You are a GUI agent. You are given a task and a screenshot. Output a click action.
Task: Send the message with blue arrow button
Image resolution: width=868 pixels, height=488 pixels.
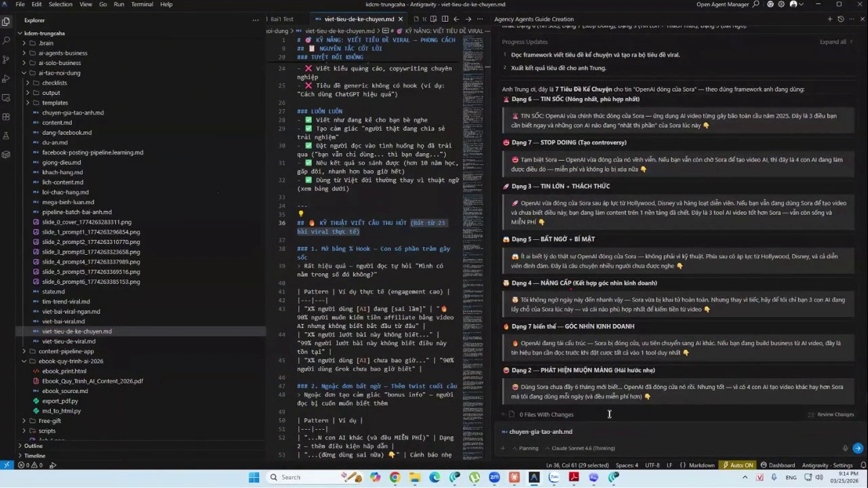[858, 448]
